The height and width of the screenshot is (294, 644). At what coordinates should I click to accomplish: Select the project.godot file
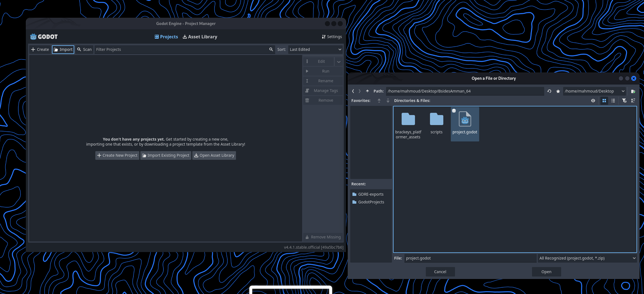coord(465,124)
